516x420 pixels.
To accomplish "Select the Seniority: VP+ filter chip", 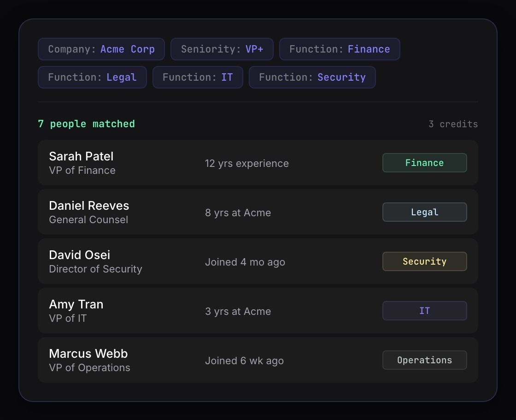I will (222, 49).
